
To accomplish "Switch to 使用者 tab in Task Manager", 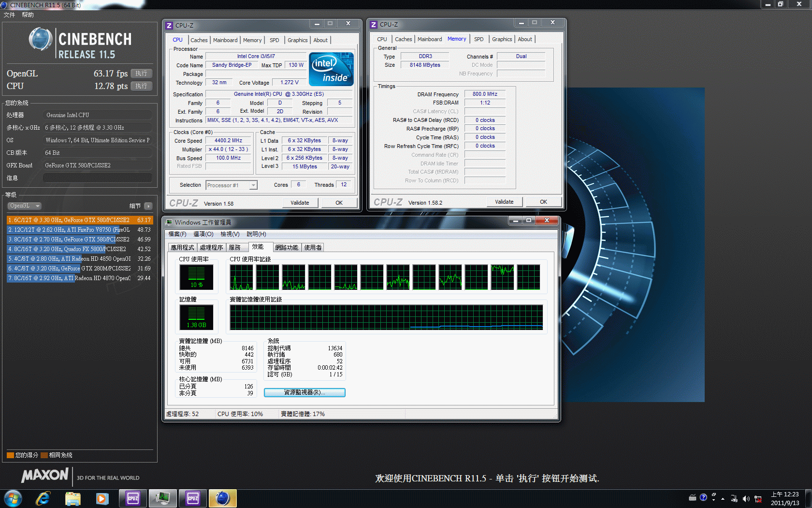I will (313, 247).
